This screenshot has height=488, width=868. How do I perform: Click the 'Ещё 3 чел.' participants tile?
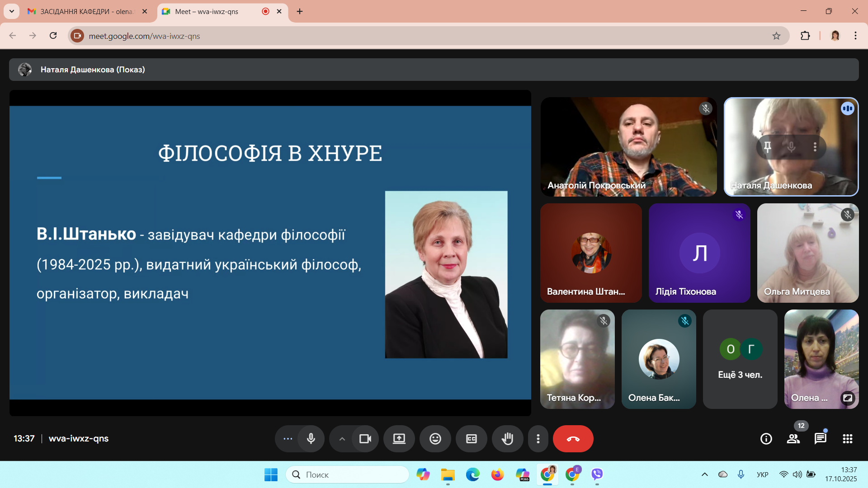coord(740,359)
